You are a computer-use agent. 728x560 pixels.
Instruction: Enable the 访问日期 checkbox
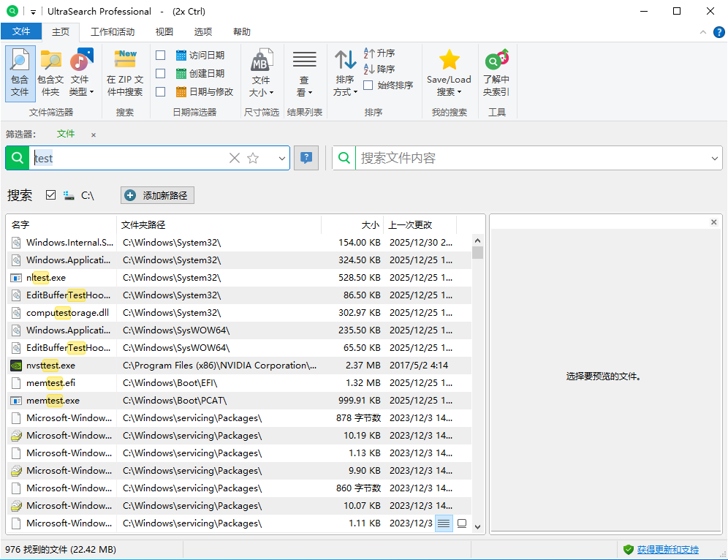coord(161,56)
